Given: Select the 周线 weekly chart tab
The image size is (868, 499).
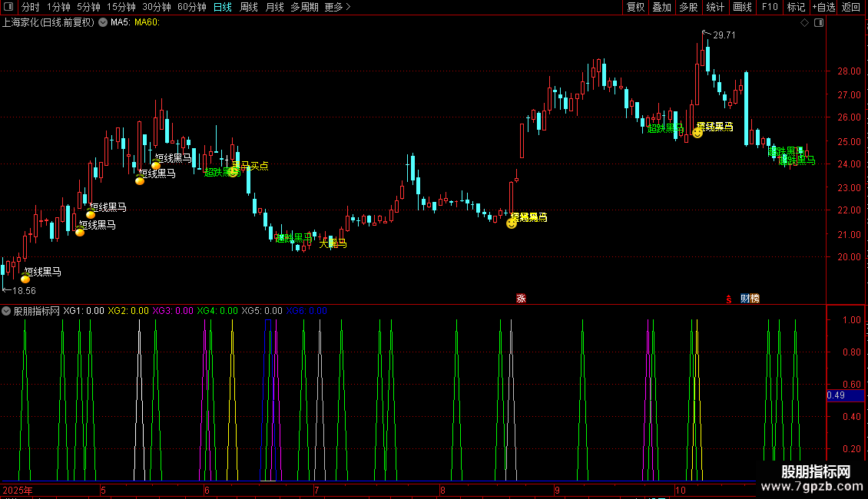Looking at the screenshot, I should tap(249, 7).
